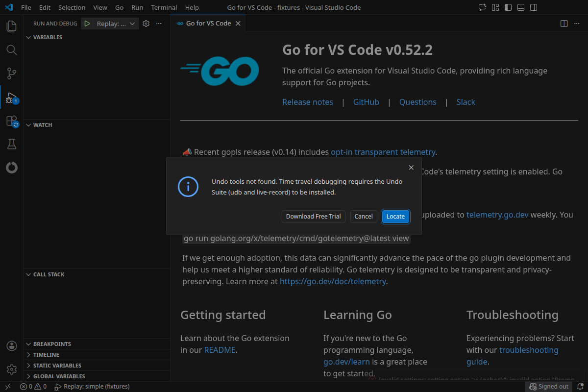Open the View menu

(100, 7)
